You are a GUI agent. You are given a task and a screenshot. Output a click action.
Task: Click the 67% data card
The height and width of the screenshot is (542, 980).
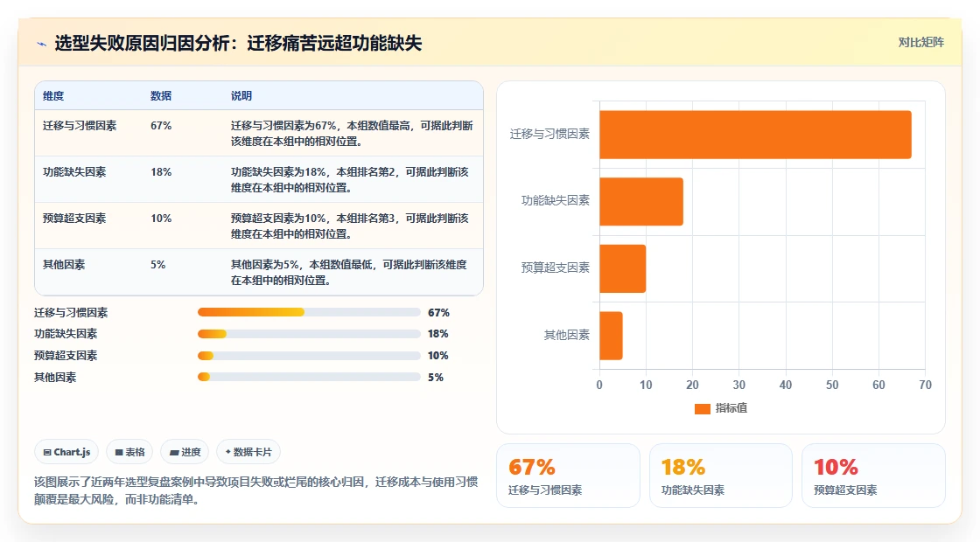[x=568, y=476]
